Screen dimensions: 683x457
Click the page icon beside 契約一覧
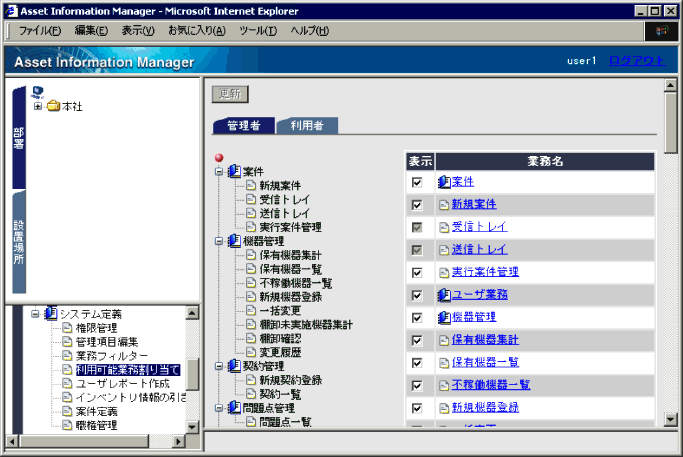point(250,394)
